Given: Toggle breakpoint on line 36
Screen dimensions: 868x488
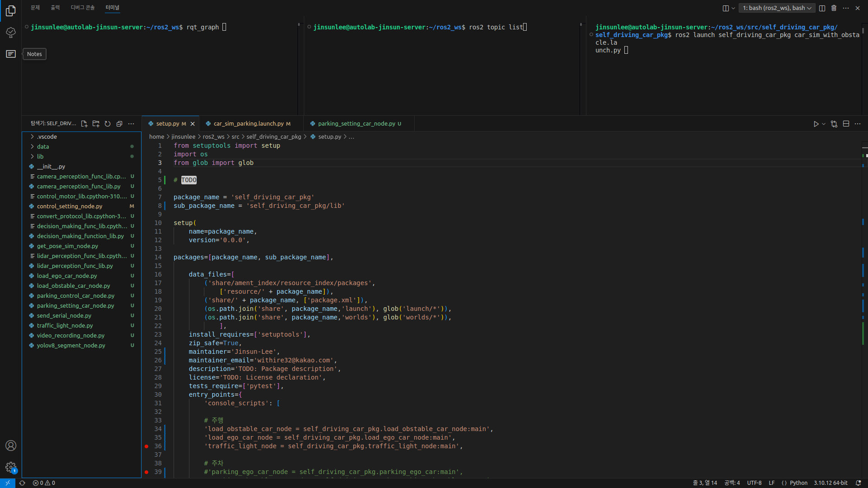Looking at the screenshot, I should click(x=146, y=446).
